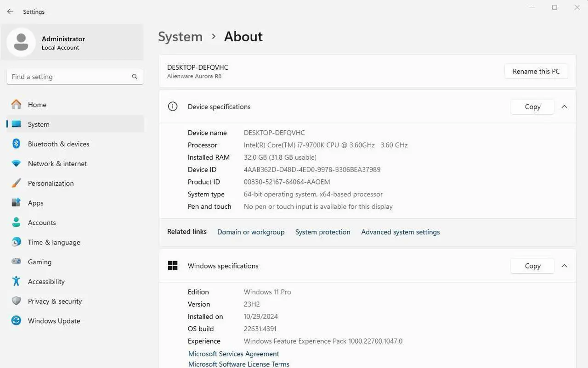The width and height of the screenshot is (588, 368).
Task: Open the Home settings page
Action: click(75, 105)
